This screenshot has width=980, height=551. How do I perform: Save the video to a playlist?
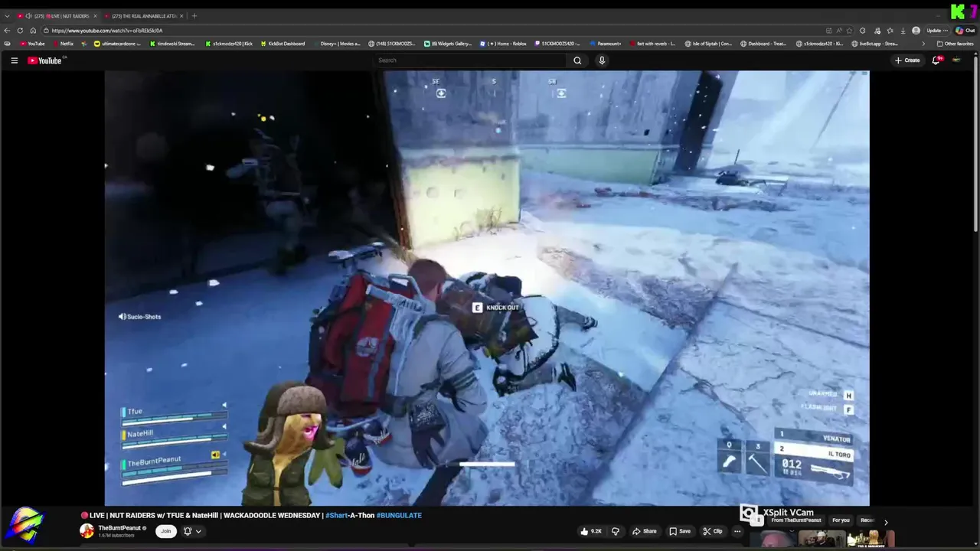(x=680, y=531)
